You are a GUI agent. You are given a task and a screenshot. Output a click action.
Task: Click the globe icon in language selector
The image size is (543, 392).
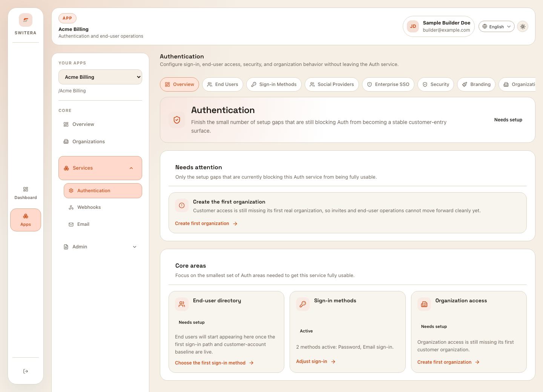(485, 26)
